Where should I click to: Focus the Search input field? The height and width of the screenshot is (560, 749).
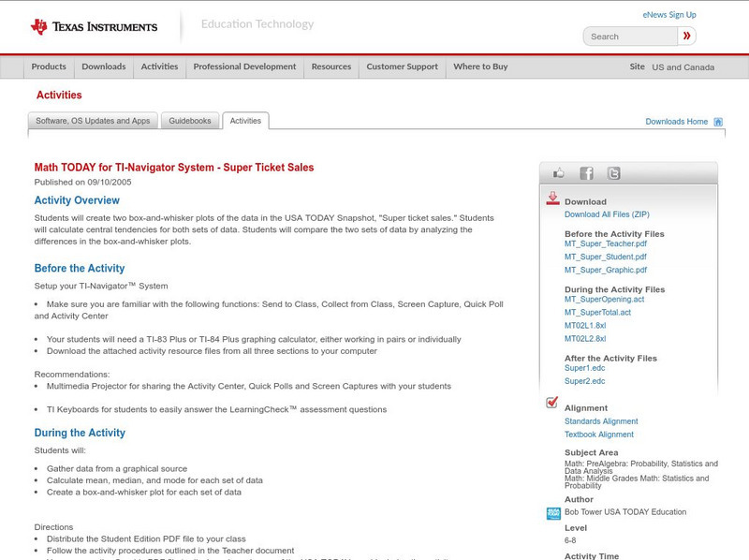point(630,37)
